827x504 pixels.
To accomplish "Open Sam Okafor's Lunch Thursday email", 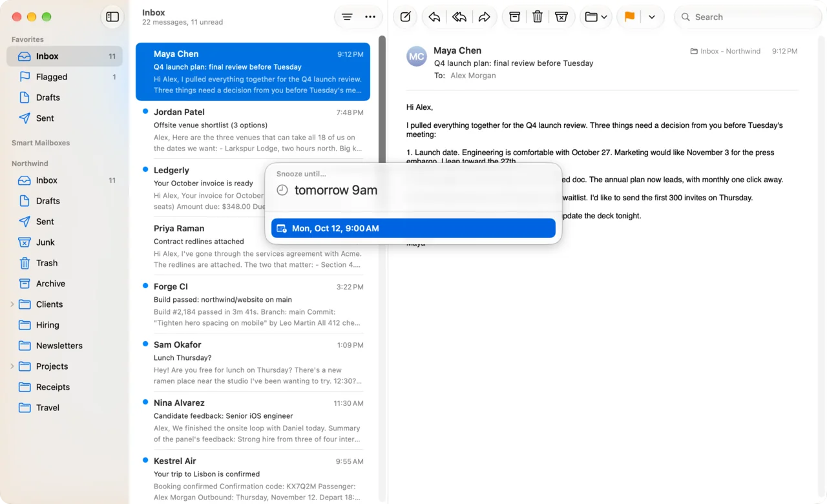I will pos(253,362).
